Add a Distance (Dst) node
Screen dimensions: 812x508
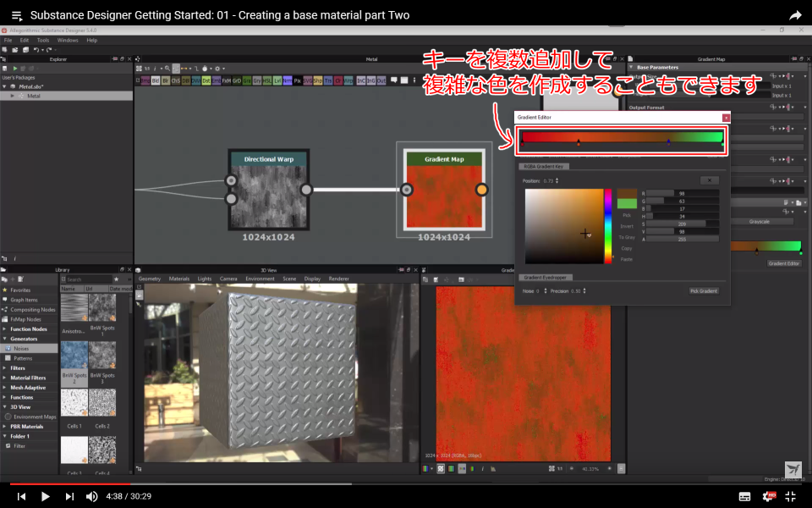(206, 81)
